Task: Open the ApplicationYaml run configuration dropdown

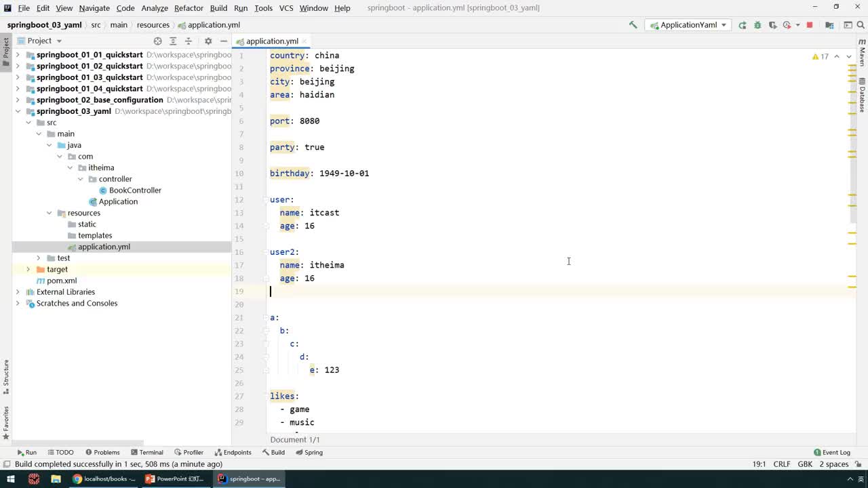Action: (x=688, y=25)
